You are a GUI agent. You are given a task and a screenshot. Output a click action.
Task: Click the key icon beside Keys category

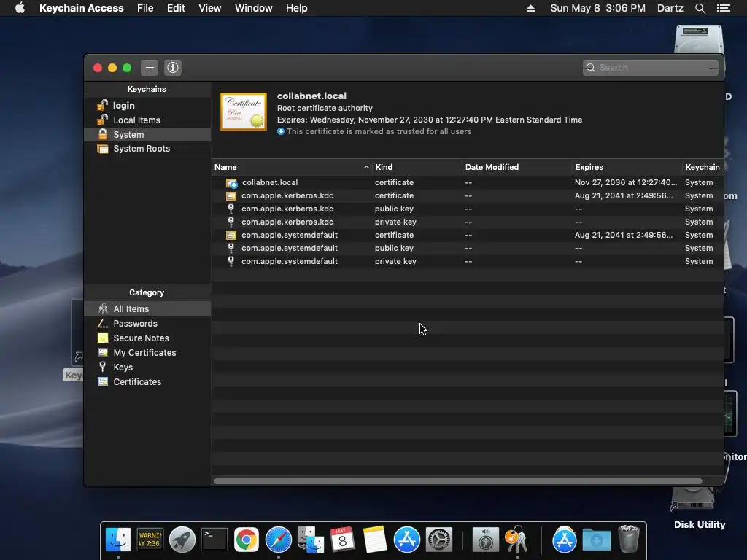point(102,367)
